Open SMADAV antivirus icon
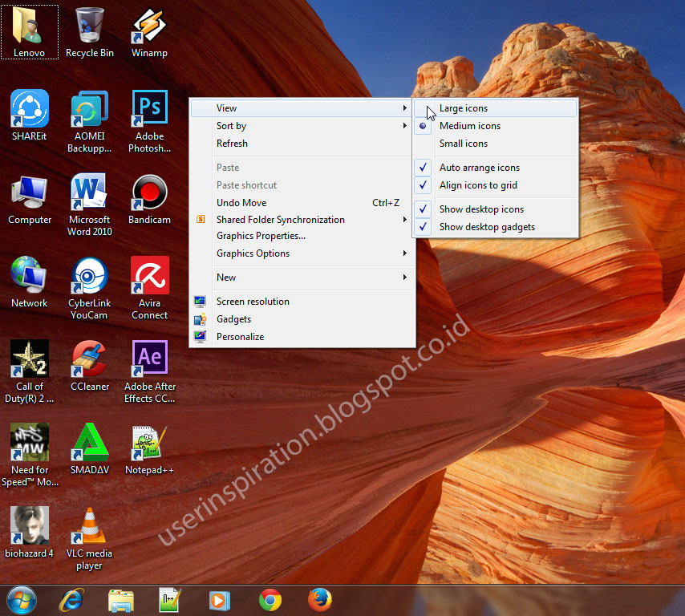685x616 pixels. point(89,442)
